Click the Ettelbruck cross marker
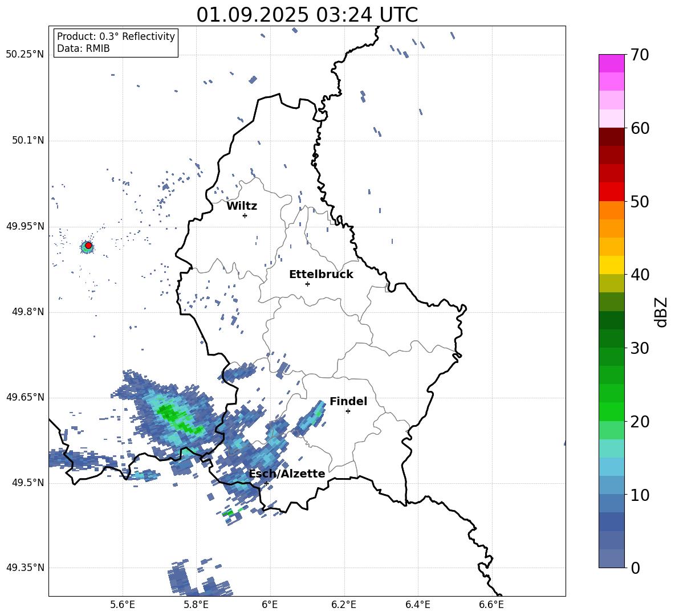The image size is (675, 616). pos(307,284)
